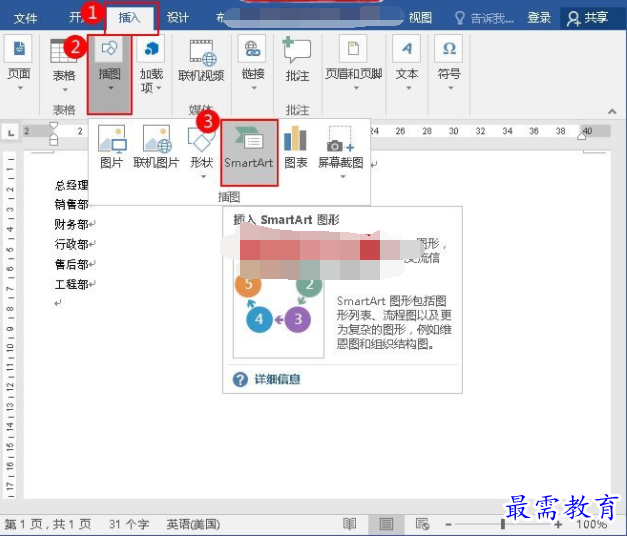Click the right indent marker on the ruler
The image size is (627, 539).
click(x=582, y=136)
